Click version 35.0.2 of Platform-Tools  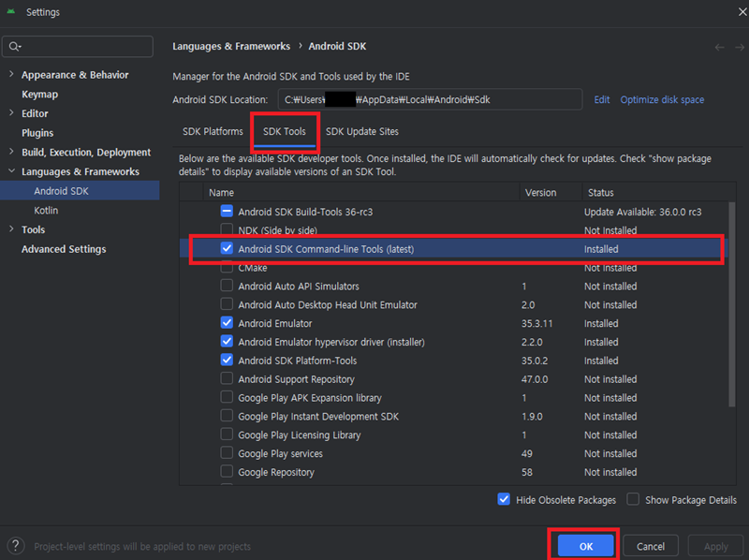tap(535, 361)
